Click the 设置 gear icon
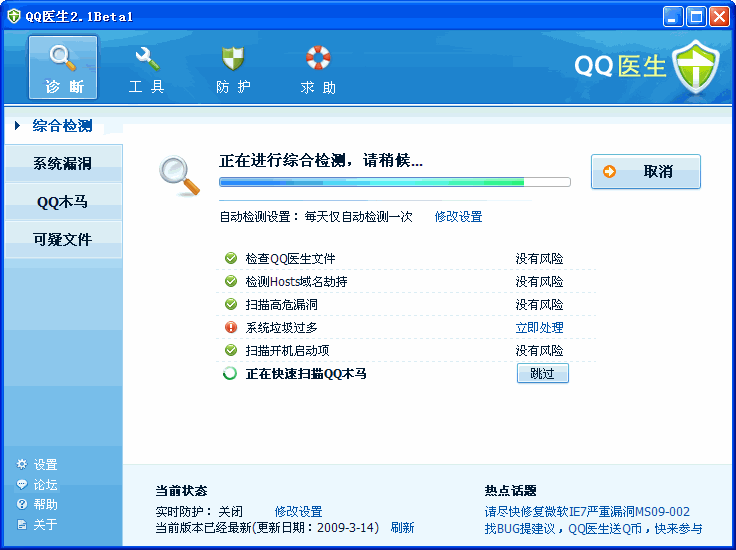This screenshot has height=550, width=736. (22, 464)
